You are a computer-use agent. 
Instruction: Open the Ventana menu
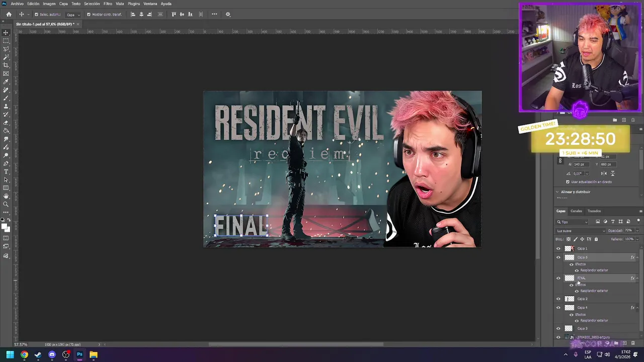[150, 4]
